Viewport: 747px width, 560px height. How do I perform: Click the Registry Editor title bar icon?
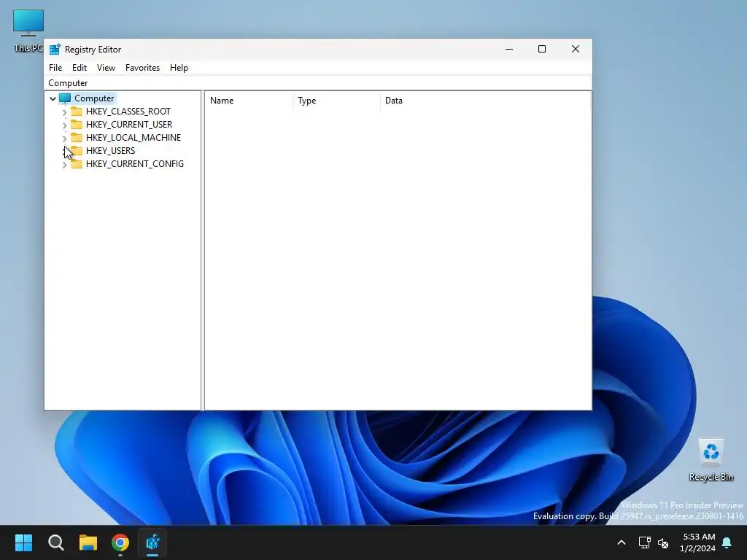pos(55,49)
